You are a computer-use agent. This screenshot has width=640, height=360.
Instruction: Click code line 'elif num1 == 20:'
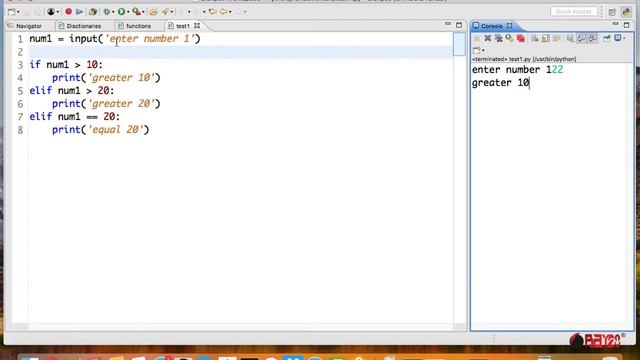point(75,117)
